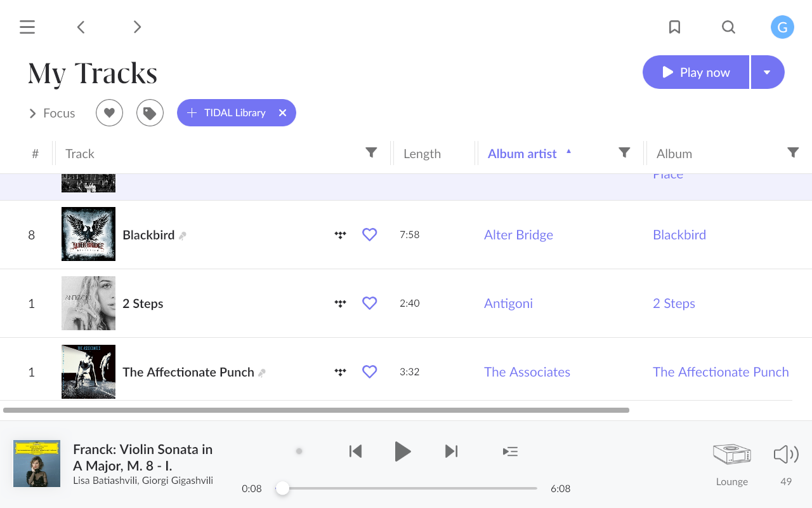Viewport: 812px width, 508px height.
Task: Sort by Album artist column header
Action: pos(522,154)
